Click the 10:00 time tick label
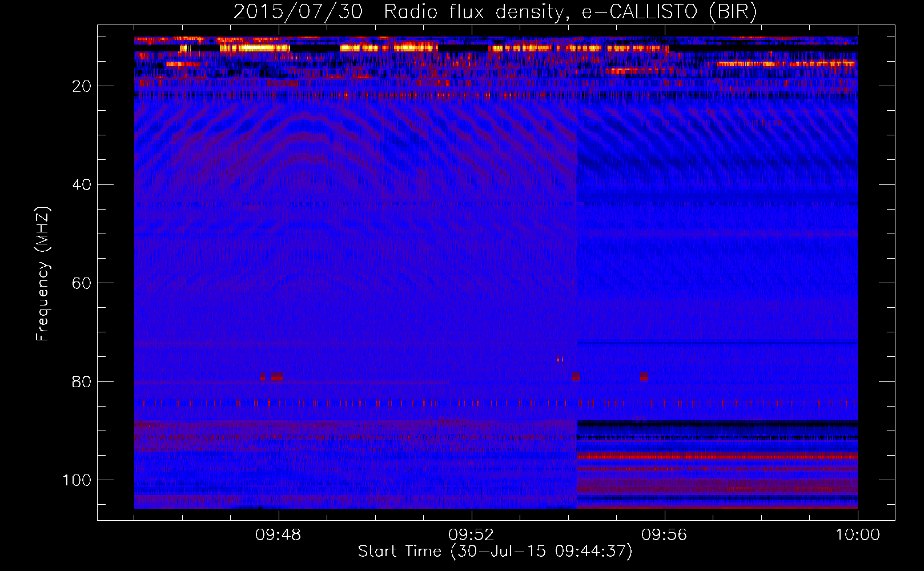This screenshot has width=924, height=571. click(858, 535)
